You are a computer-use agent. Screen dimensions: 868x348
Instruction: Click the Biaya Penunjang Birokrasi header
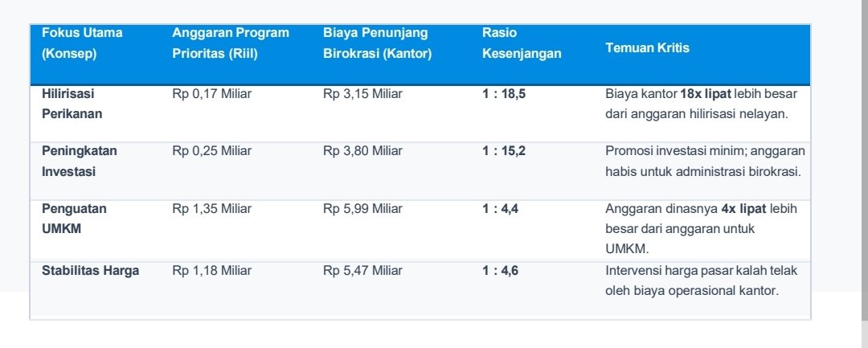pos(377,43)
